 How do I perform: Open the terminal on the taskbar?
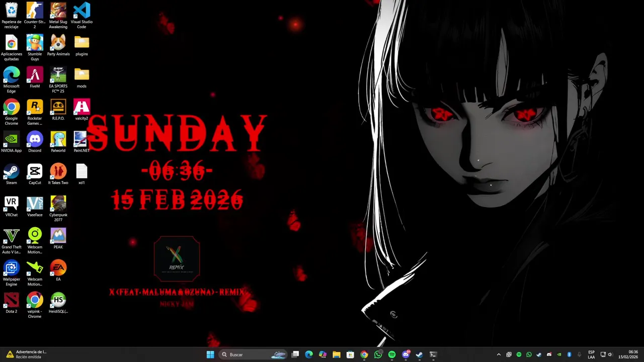point(433,354)
